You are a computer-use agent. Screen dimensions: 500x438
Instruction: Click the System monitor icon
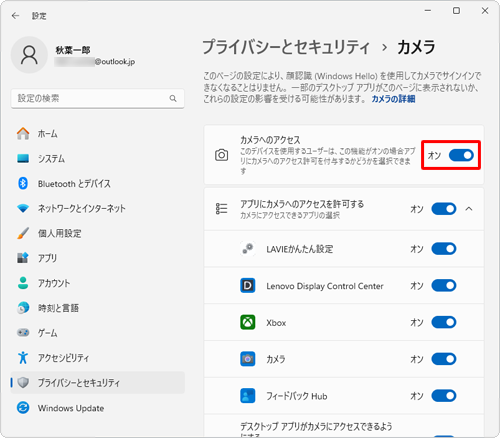coord(23,158)
